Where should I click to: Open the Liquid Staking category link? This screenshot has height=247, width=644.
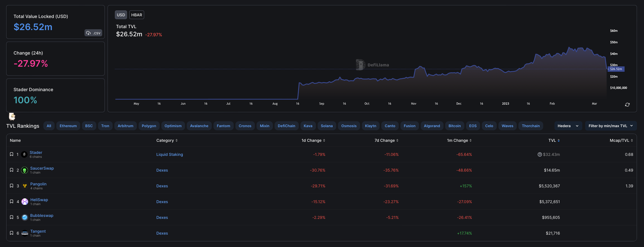click(170, 154)
